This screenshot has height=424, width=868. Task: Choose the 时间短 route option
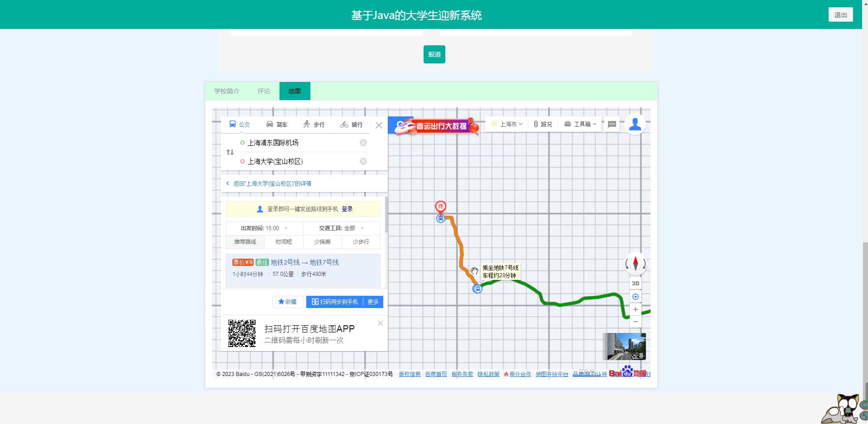(284, 242)
